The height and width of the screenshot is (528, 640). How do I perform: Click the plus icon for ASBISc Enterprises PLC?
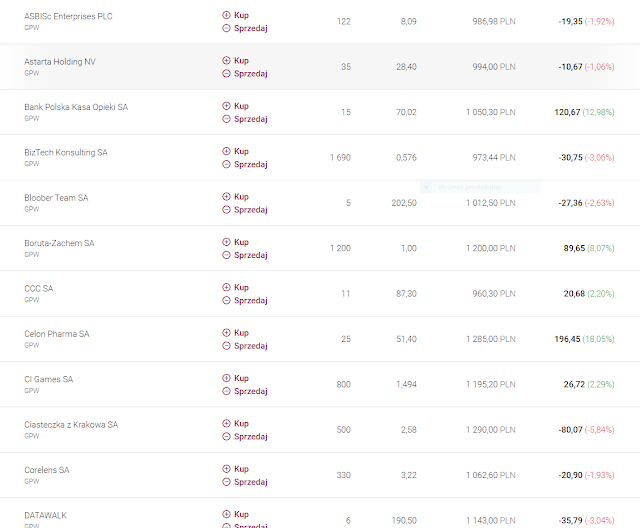click(x=227, y=16)
